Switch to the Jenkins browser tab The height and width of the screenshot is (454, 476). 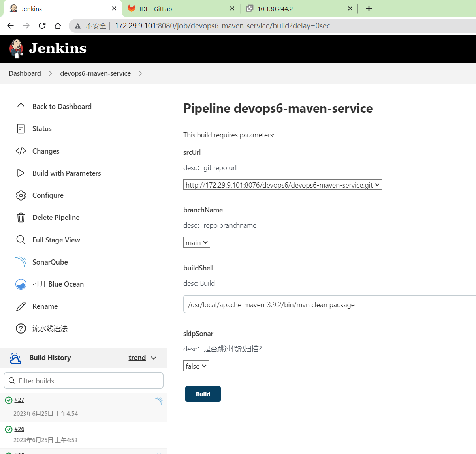tap(63, 9)
